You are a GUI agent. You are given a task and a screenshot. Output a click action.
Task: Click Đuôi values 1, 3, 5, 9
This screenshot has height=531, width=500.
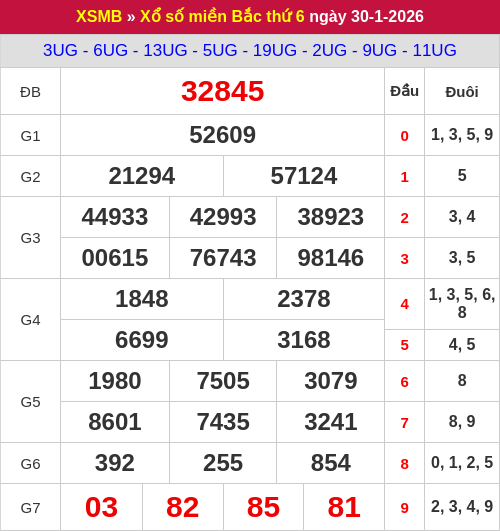[x=462, y=135]
